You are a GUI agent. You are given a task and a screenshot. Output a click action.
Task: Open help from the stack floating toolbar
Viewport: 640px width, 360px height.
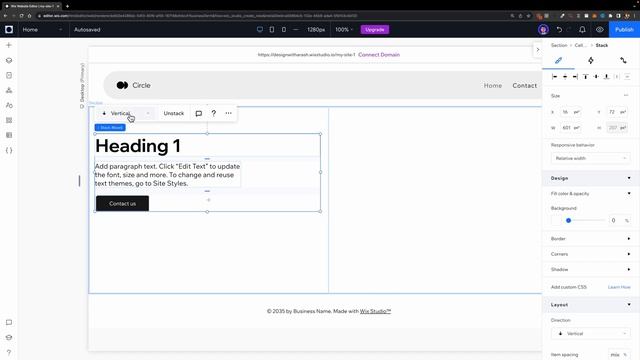coord(213,113)
